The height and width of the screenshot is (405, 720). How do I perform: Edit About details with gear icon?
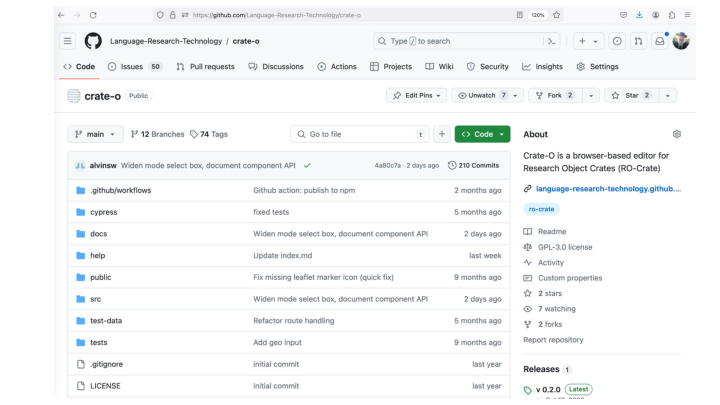(x=677, y=134)
